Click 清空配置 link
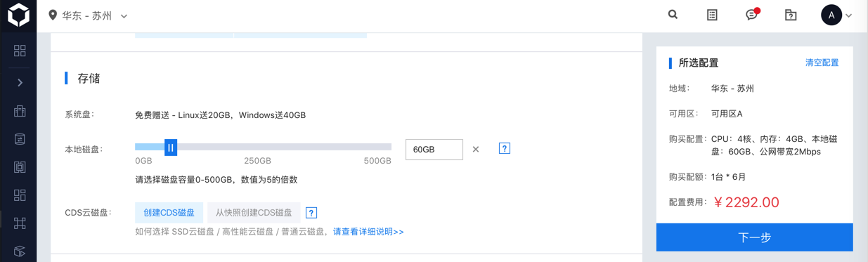The width and height of the screenshot is (868, 262). (822, 63)
